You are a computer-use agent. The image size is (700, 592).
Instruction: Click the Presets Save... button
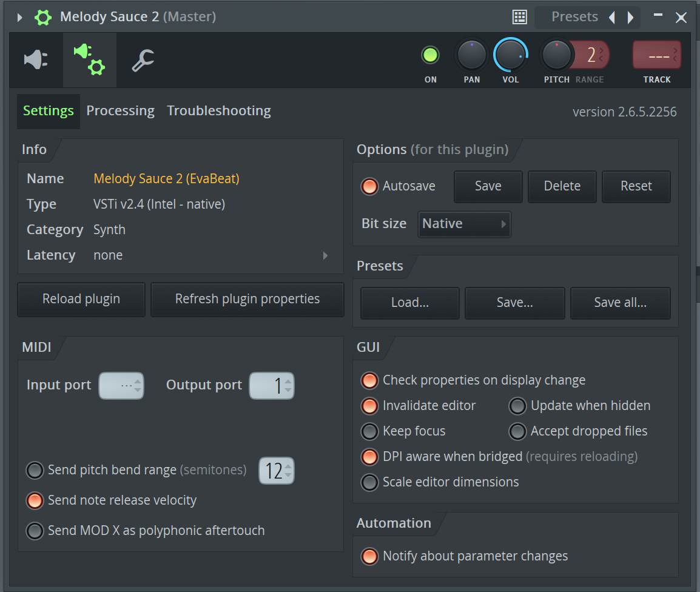[x=515, y=303]
